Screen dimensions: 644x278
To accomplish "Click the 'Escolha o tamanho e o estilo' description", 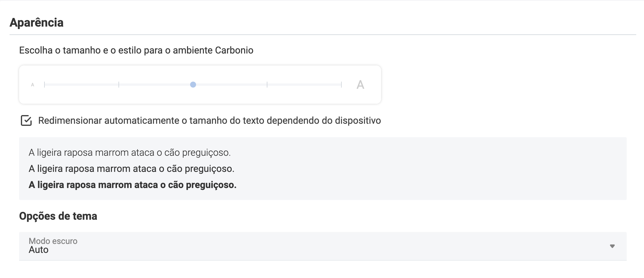I will click(x=136, y=50).
